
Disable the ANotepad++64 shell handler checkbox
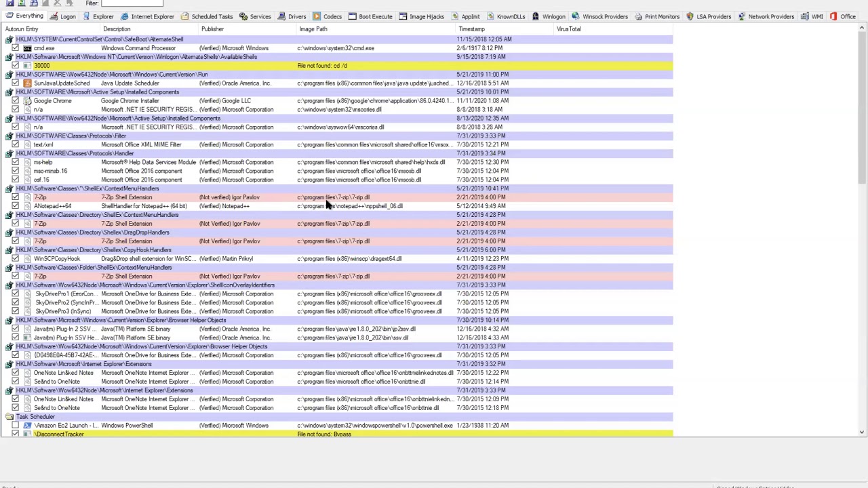[16, 206]
